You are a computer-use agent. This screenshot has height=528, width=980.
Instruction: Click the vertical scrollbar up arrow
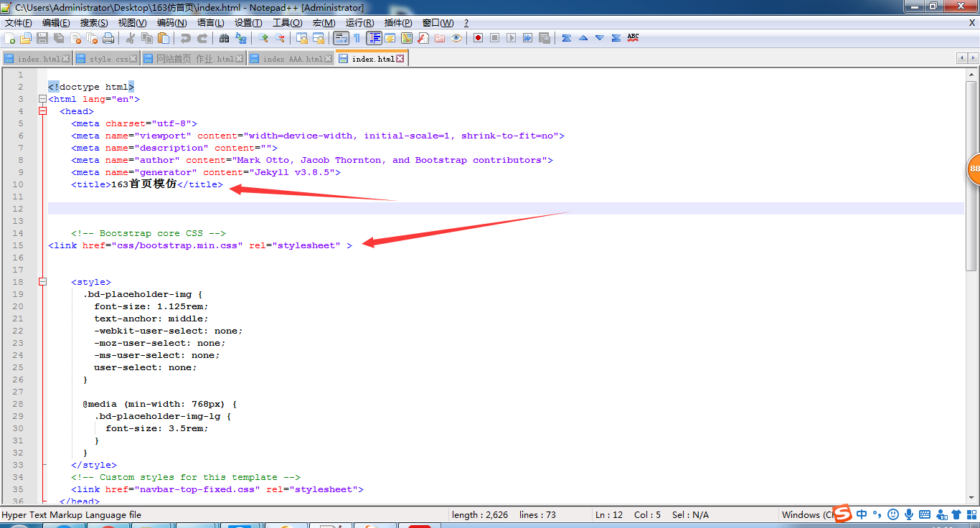tap(972, 75)
